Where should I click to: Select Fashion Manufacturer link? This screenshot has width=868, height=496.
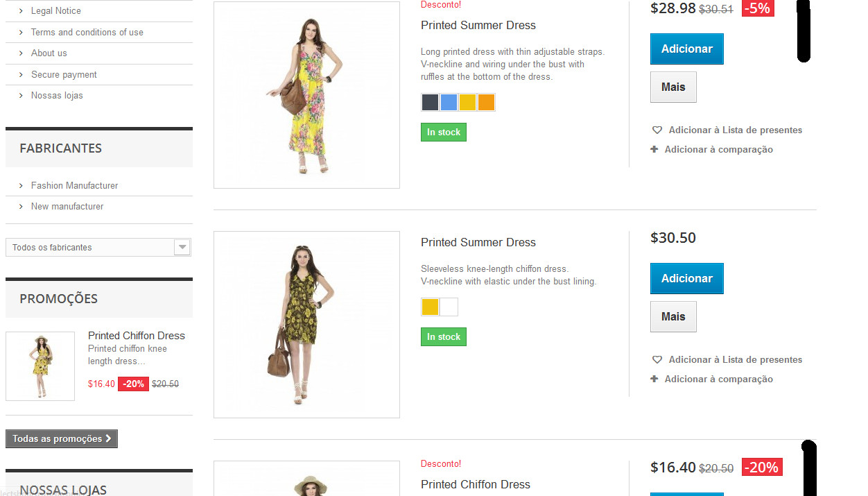74,186
